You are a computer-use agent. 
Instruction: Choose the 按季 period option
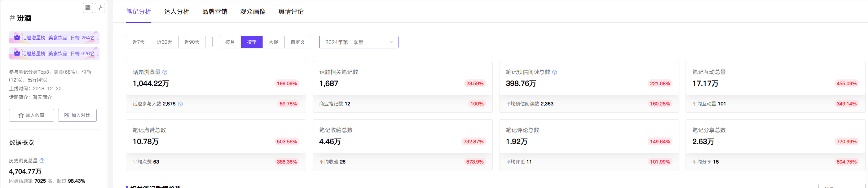tap(252, 42)
